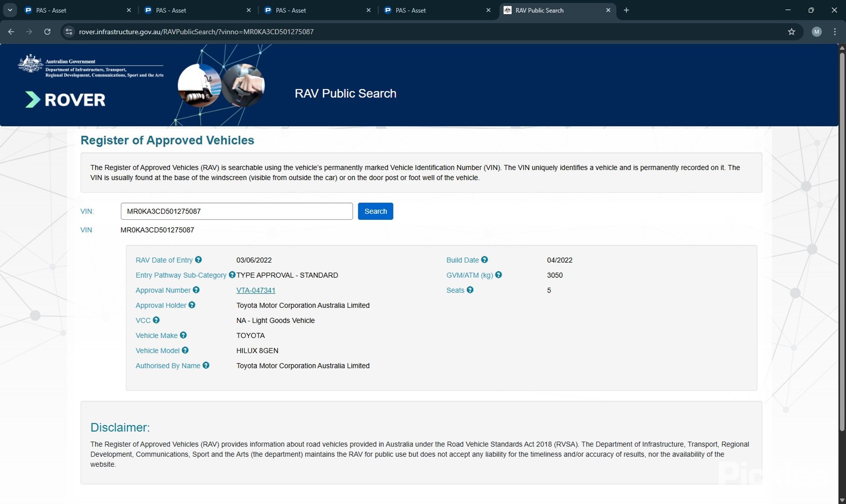Open GVM/ATM (kg) help icon
Screen dimensions: 846x504
[499, 275]
